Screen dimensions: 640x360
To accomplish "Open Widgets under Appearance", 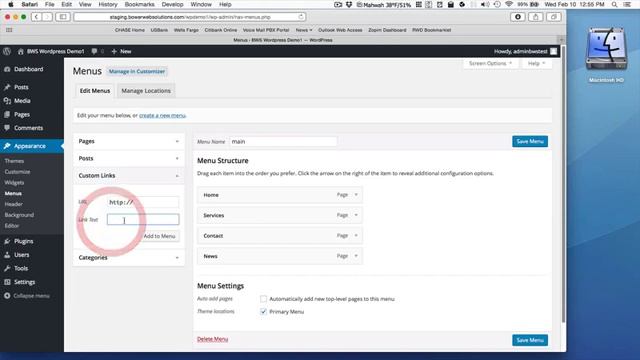I will 14,182.
